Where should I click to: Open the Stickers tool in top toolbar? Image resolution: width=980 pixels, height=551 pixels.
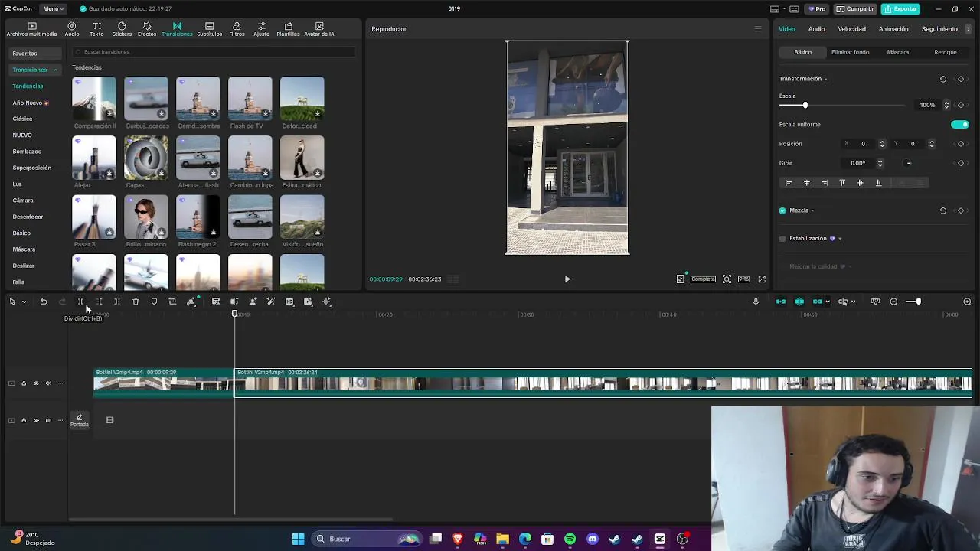(122, 29)
